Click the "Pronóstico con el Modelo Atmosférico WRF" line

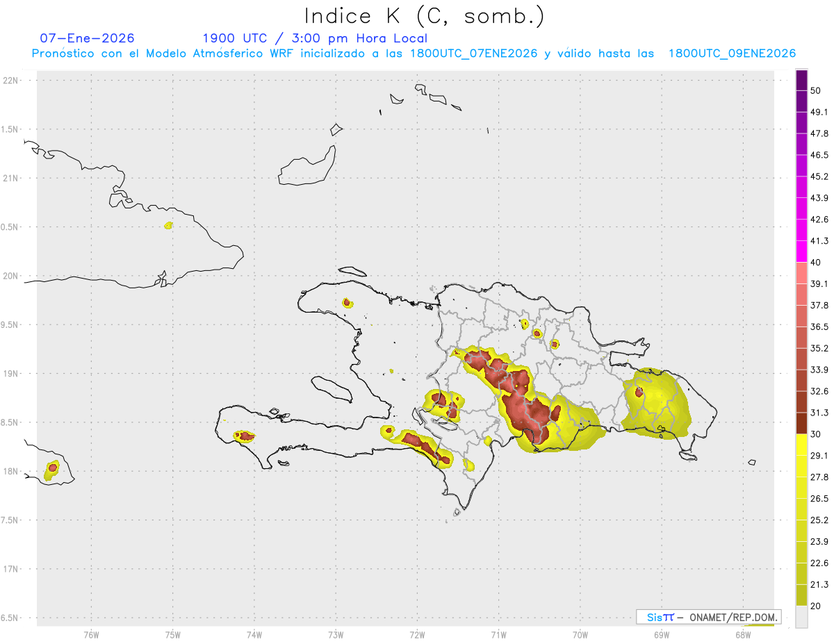414,53
